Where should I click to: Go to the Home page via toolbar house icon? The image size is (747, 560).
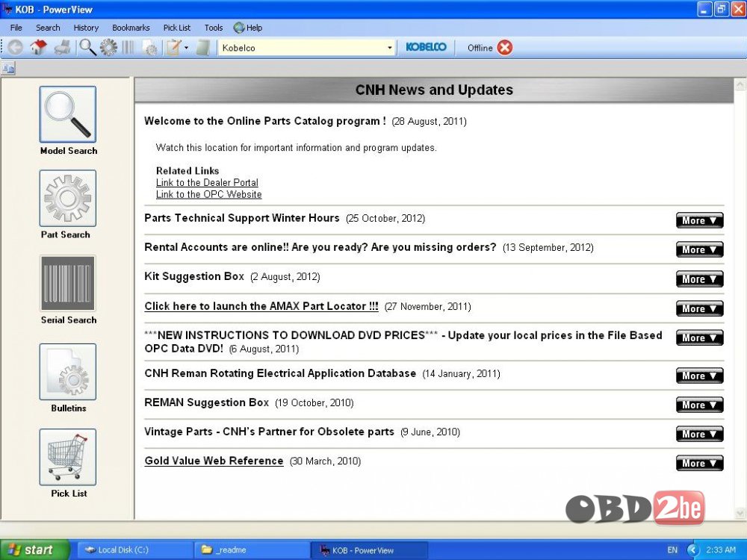(x=39, y=48)
